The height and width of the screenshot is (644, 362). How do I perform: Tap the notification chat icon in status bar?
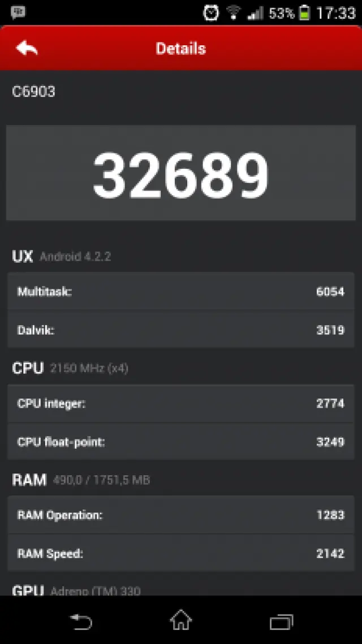18,12
